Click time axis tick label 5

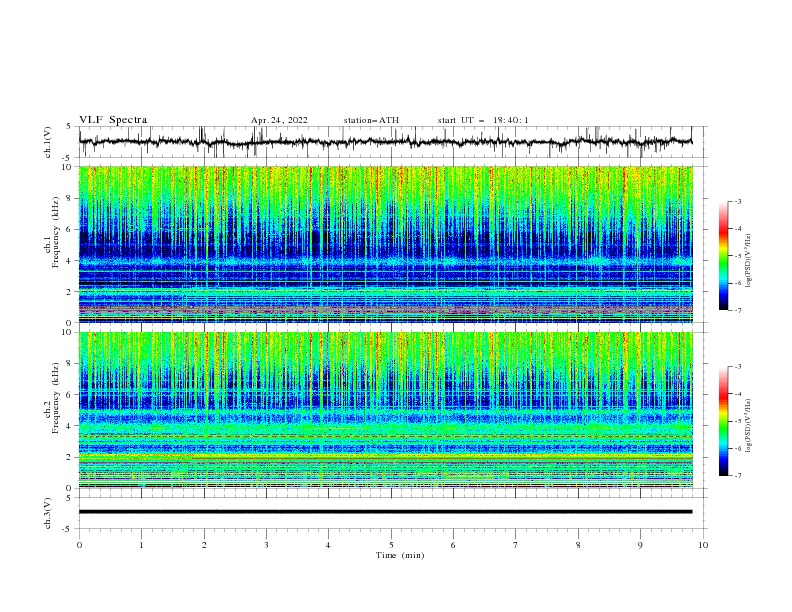391,545
